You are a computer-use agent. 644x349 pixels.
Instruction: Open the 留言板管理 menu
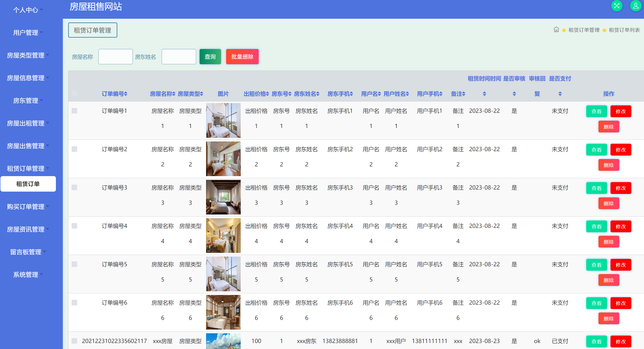[x=28, y=252]
